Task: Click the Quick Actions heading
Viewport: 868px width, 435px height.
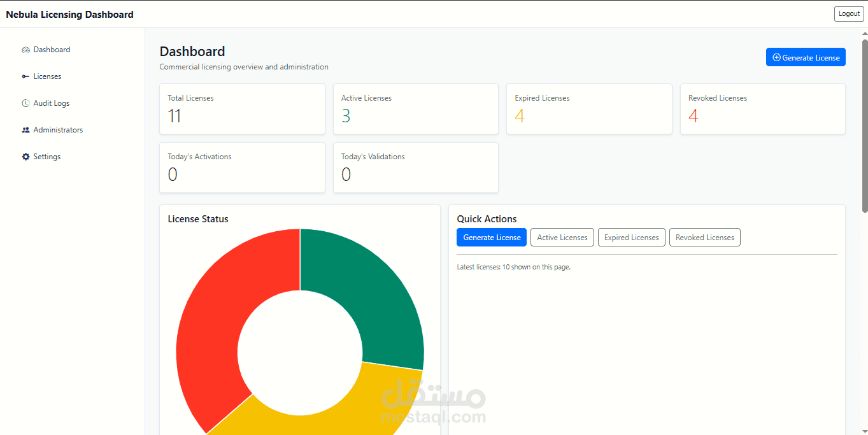Action: [x=487, y=219]
